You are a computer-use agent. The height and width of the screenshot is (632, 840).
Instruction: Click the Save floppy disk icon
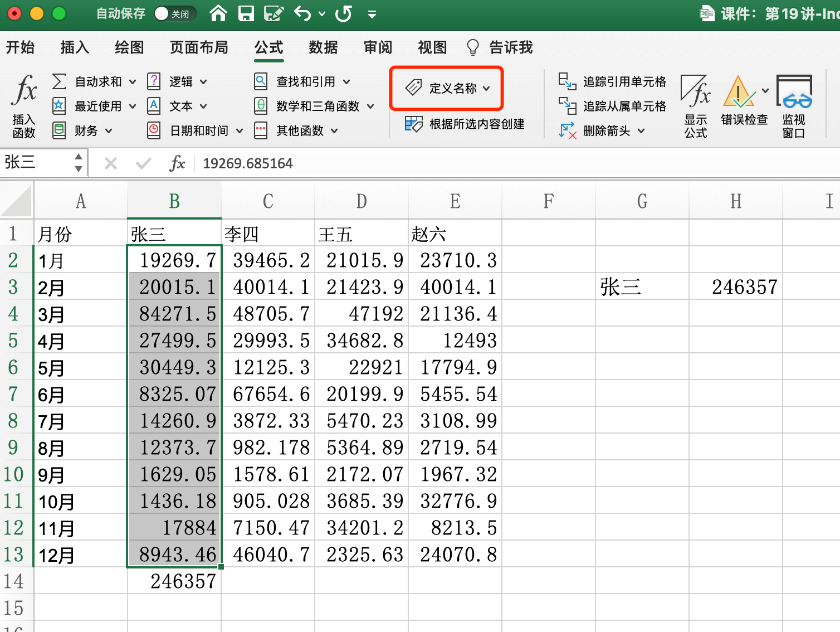[246, 13]
